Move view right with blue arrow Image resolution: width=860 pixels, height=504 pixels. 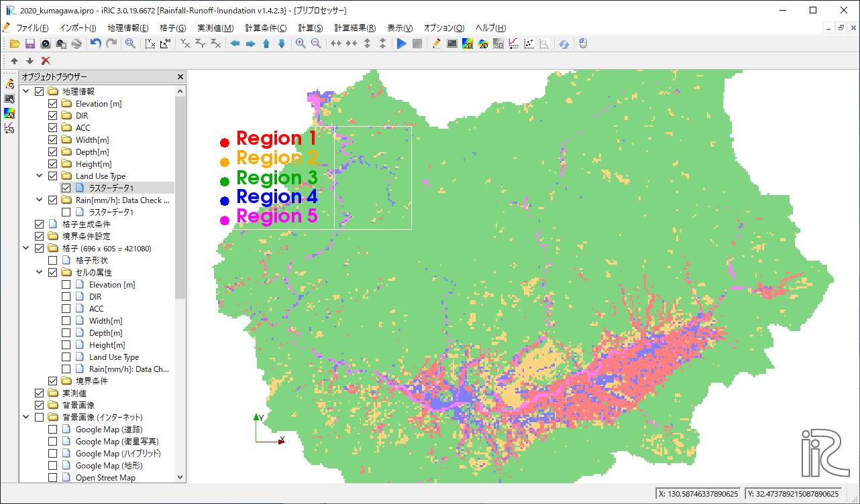click(250, 44)
